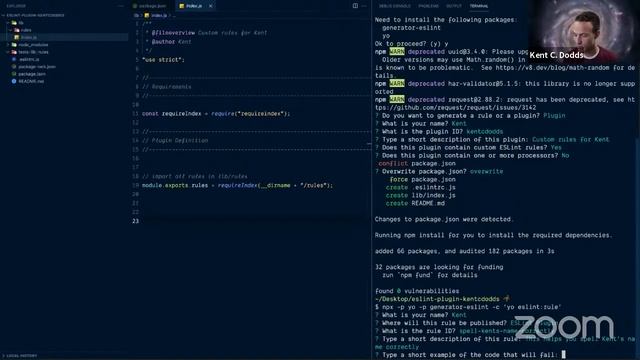Open .eslintrc.js from Explorer
The height and width of the screenshot is (360, 640).
tap(29, 59)
